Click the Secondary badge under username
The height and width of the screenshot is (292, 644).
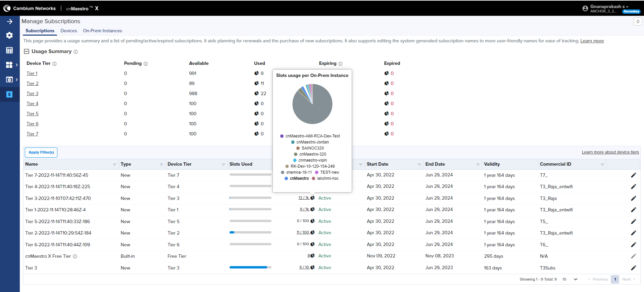631,11
